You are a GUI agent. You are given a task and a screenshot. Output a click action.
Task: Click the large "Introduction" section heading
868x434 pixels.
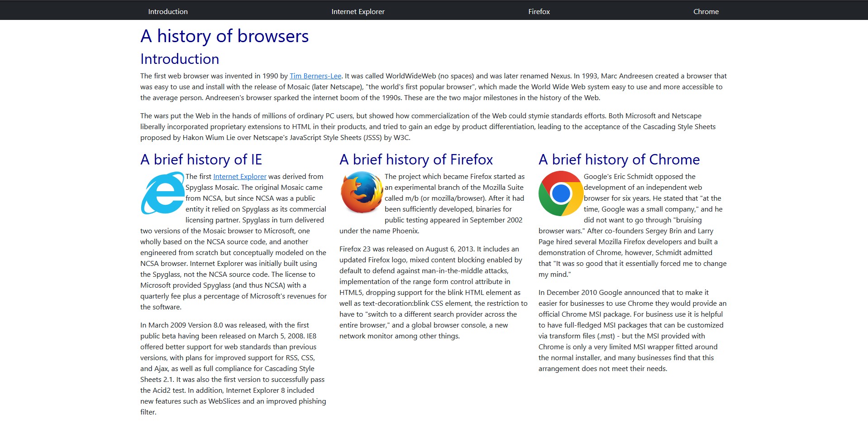pos(180,59)
